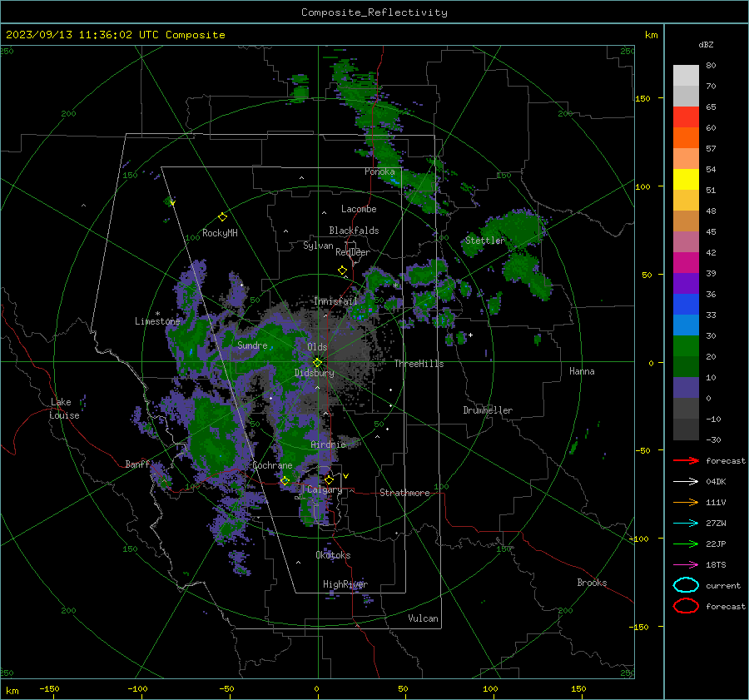Click the Composite_Reflectivity title text
Image resolution: width=749 pixels, height=700 pixels.
point(374,12)
